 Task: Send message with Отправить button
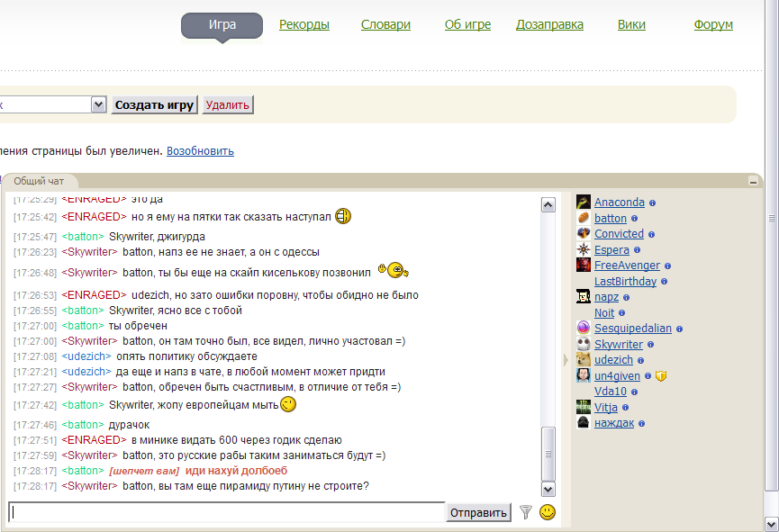click(x=478, y=512)
